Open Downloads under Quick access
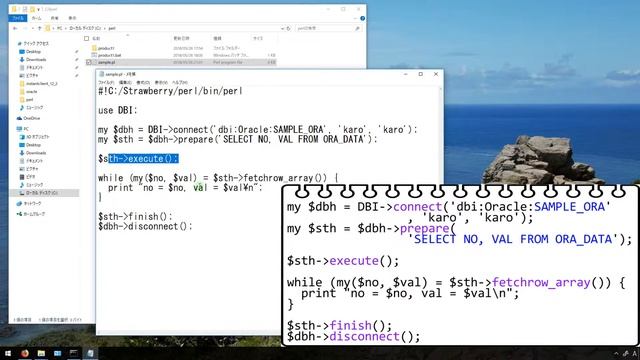The width and height of the screenshot is (640, 360). tap(36, 60)
